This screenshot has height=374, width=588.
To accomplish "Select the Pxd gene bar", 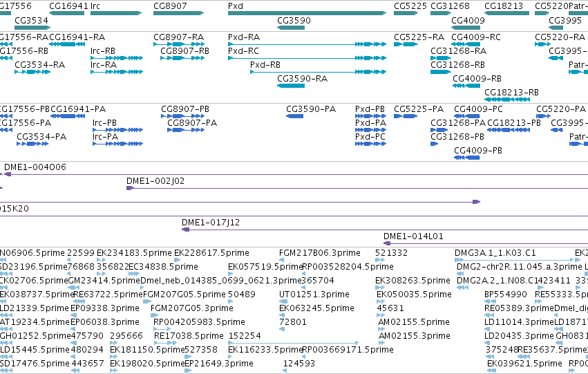I will point(307,13).
